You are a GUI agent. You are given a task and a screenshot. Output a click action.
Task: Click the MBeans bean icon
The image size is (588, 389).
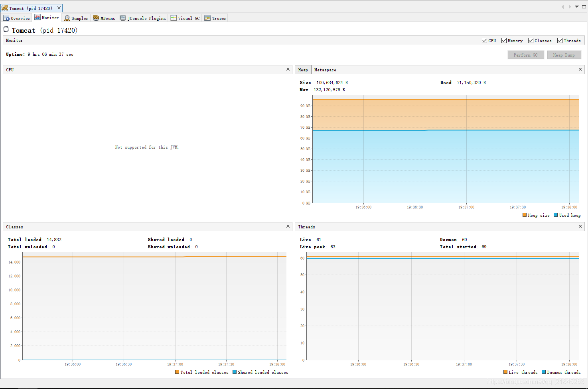(x=96, y=18)
